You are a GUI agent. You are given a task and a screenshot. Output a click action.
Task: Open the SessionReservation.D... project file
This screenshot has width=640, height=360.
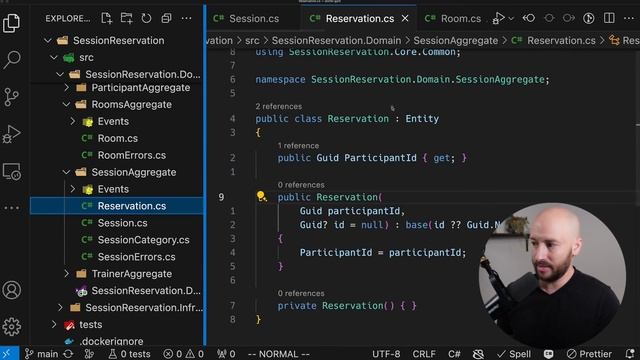pyautogui.click(x=146, y=291)
